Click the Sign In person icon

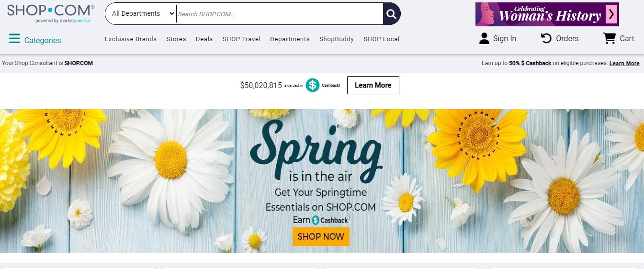484,39
